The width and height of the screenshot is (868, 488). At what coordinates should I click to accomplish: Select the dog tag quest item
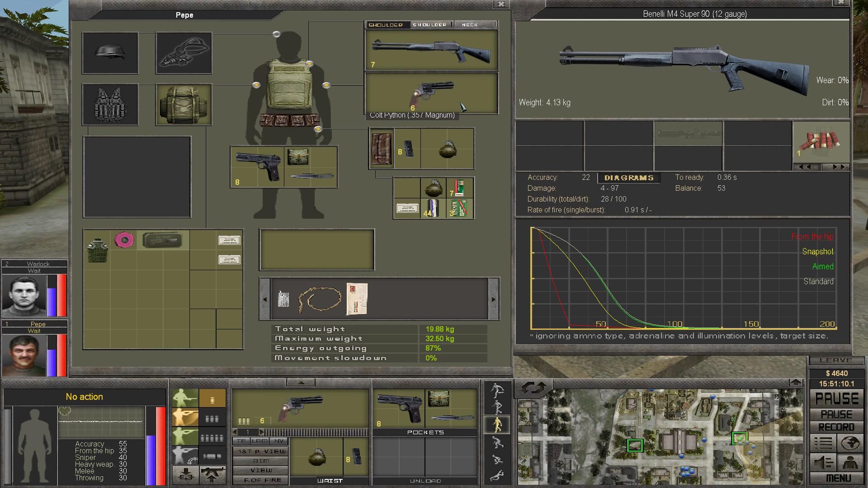(x=283, y=299)
